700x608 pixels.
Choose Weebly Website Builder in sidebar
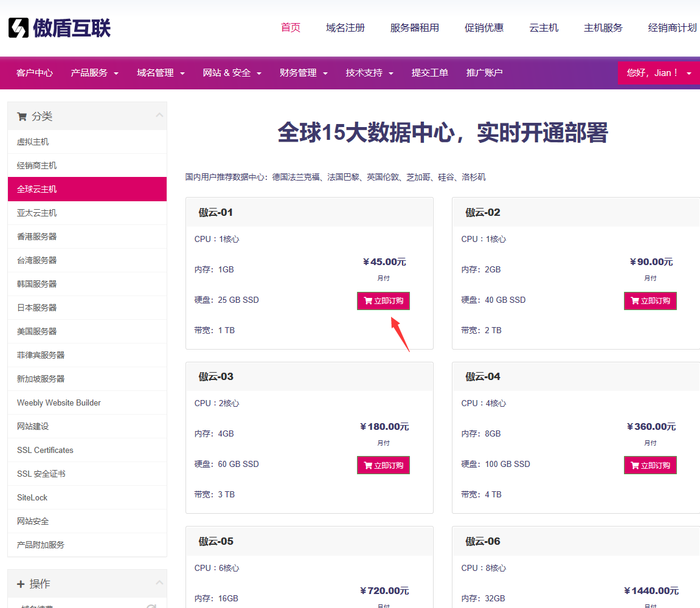pyautogui.click(x=59, y=402)
